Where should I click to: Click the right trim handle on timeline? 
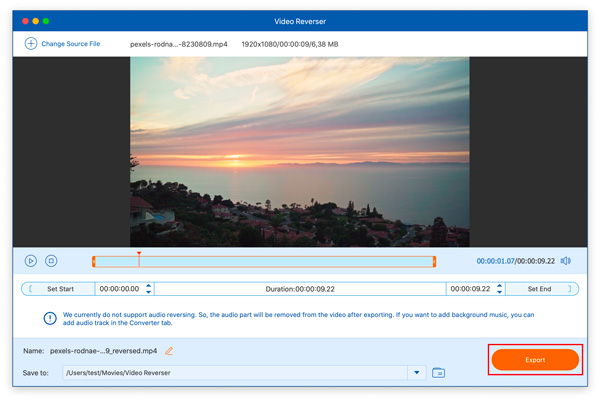pos(434,262)
